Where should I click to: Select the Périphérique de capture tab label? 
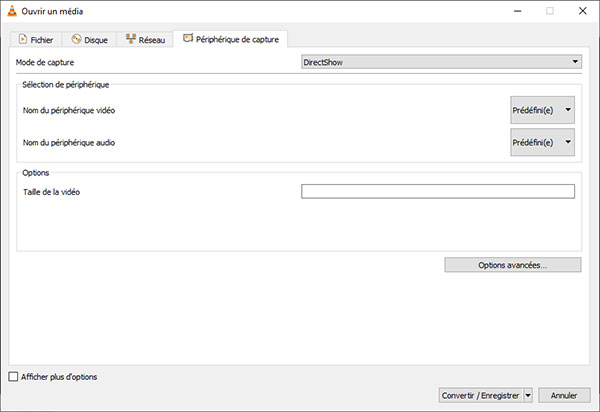[239, 39]
